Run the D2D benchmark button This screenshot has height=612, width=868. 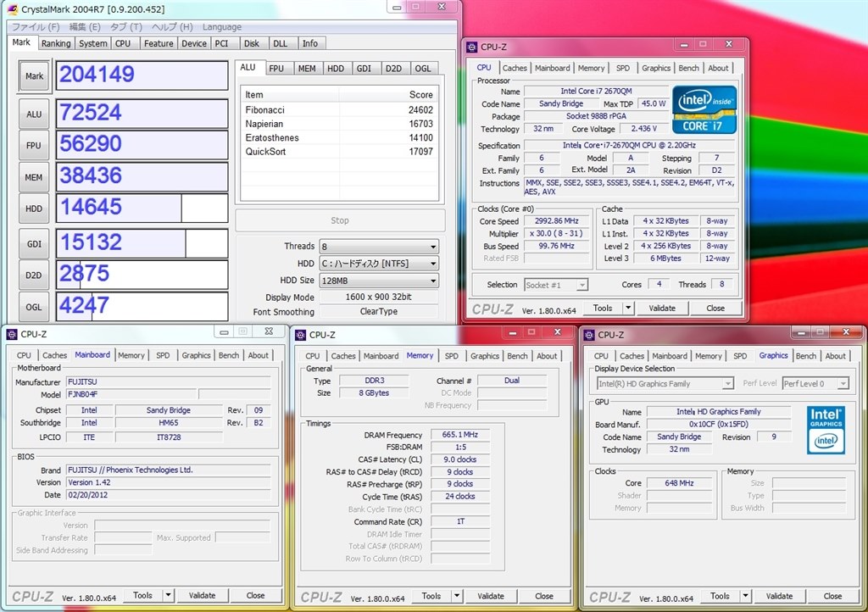(x=34, y=275)
